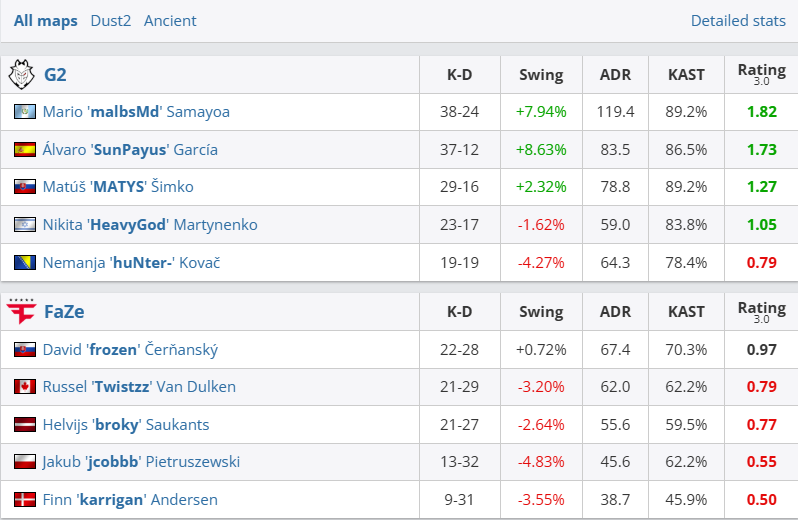The width and height of the screenshot is (798, 520).
Task: Switch to the All maps tab
Action: pyautogui.click(x=46, y=20)
